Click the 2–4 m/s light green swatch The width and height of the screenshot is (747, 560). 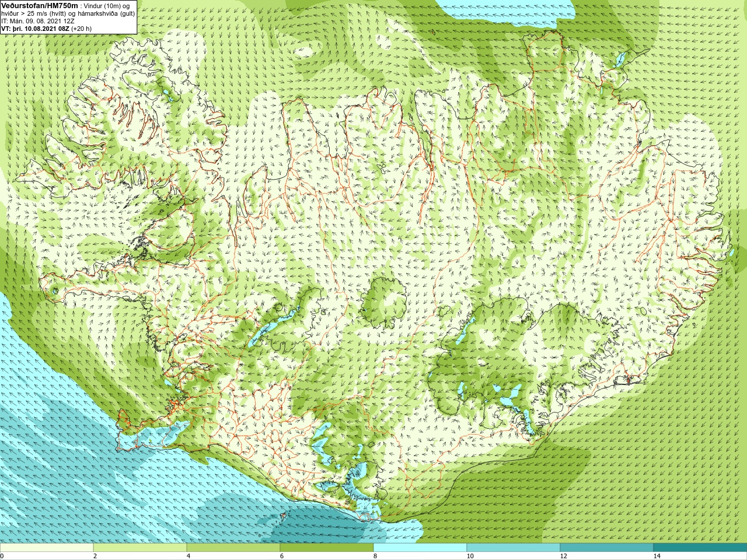click(140, 548)
